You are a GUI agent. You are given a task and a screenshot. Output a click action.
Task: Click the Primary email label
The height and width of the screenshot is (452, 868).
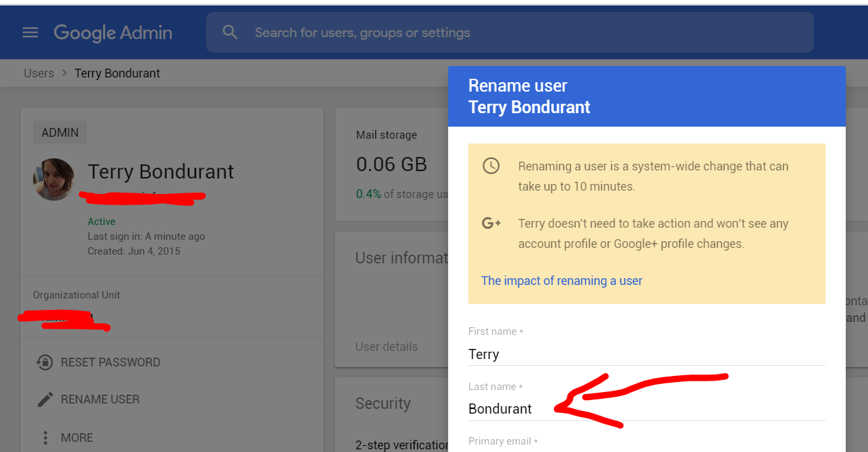503,441
